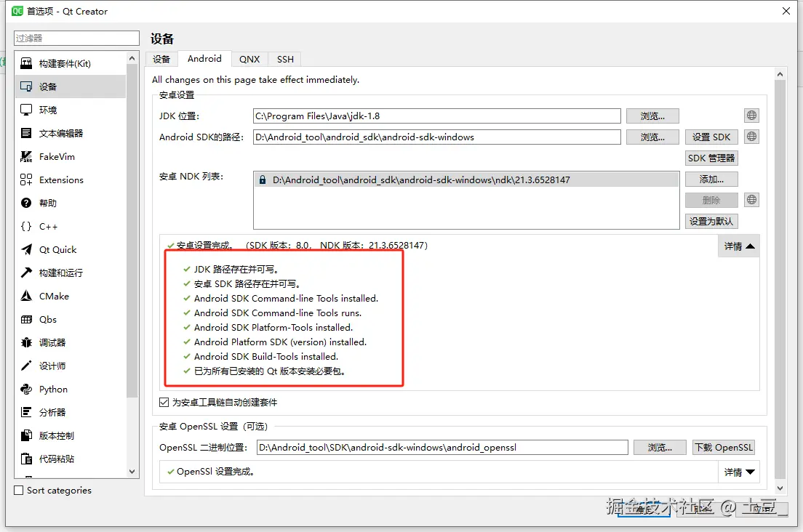Open the Python snake icon
This screenshot has width=803, height=532.
(26, 390)
